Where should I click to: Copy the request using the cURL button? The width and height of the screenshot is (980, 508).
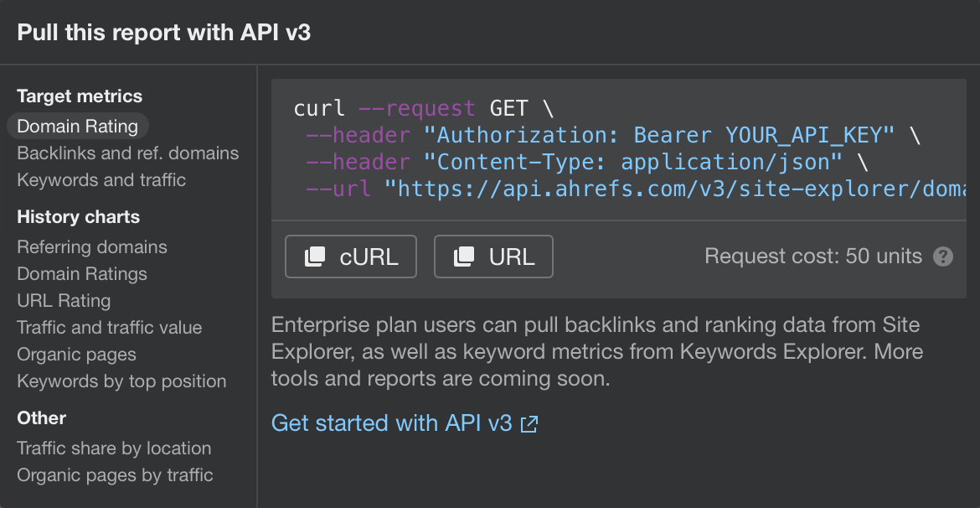(x=351, y=256)
